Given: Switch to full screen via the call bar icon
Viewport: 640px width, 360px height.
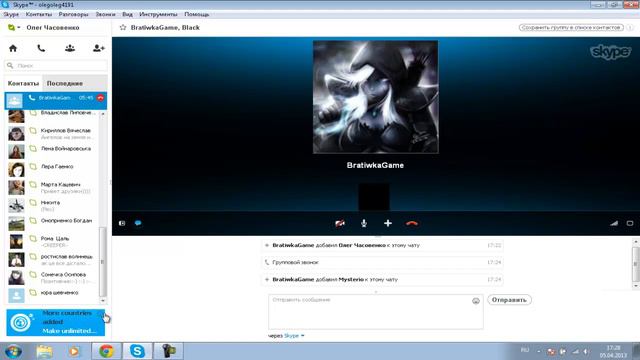Looking at the screenshot, I should coord(630,223).
